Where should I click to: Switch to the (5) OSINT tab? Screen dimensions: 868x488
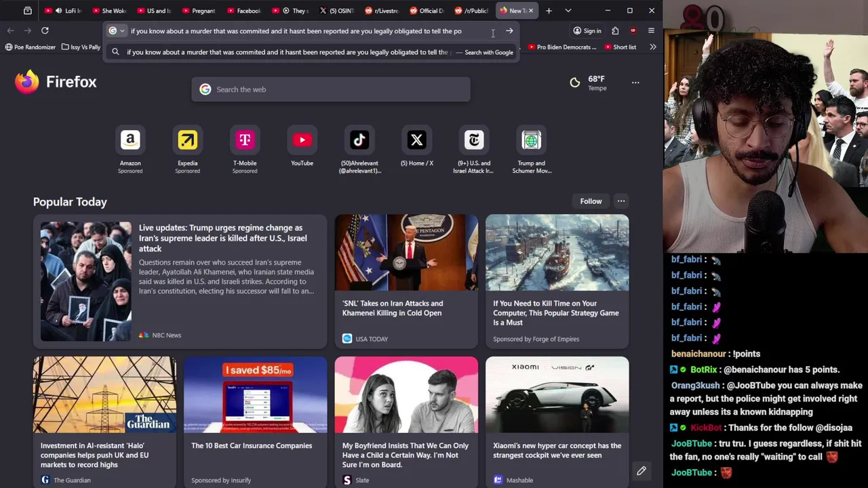click(x=337, y=11)
